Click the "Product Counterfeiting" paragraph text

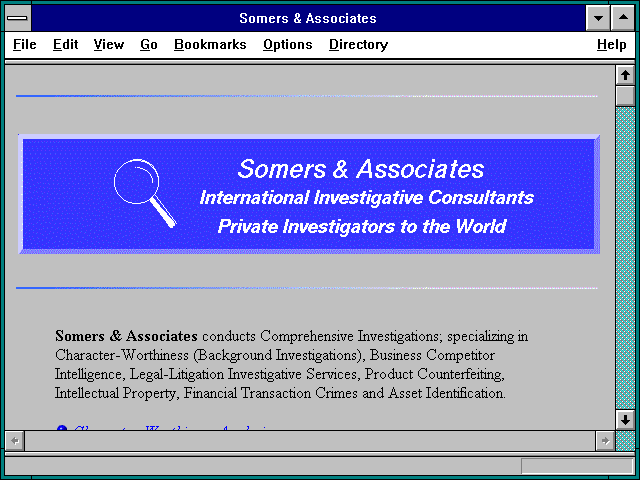coord(434,374)
